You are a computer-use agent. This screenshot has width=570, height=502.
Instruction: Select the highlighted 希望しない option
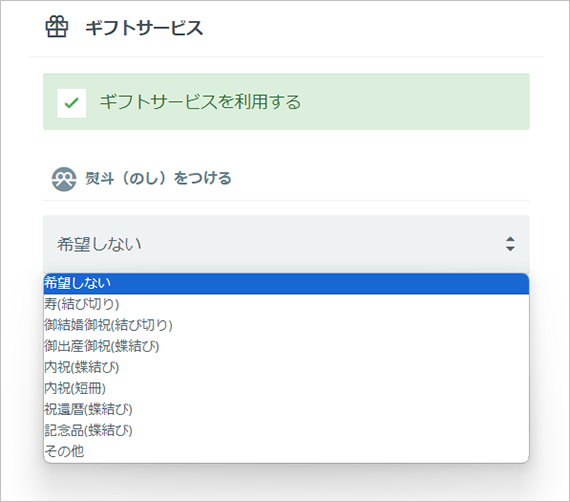pyautogui.click(x=286, y=283)
